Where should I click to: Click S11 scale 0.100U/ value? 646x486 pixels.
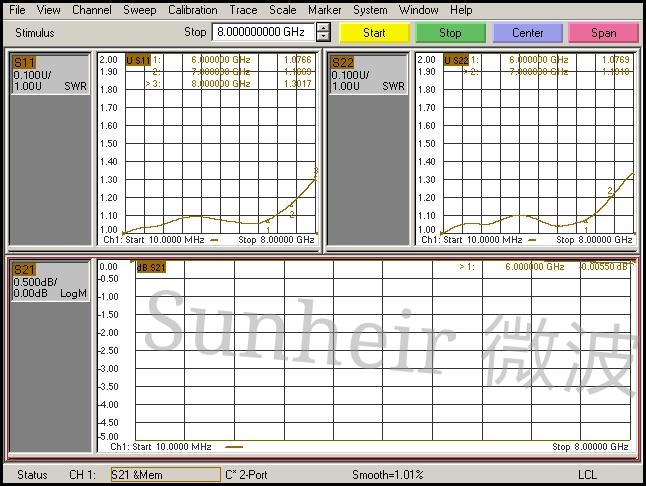32,75
